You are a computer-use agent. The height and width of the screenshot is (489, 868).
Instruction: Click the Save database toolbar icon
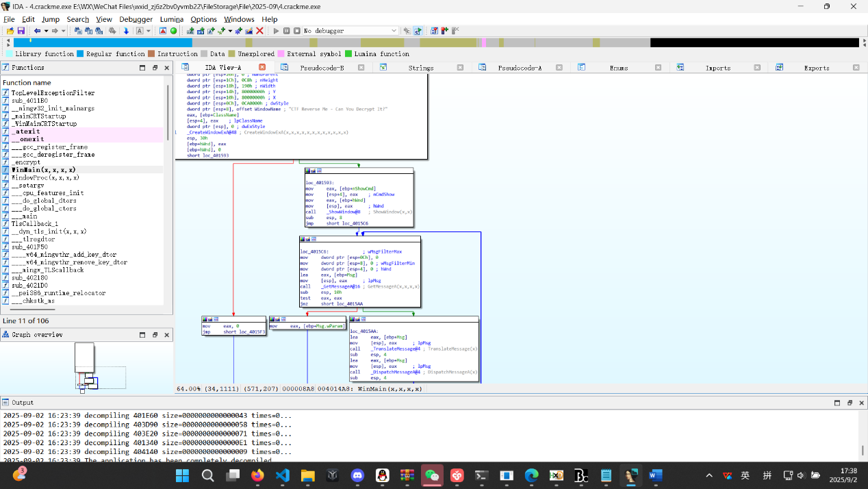click(x=21, y=31)
